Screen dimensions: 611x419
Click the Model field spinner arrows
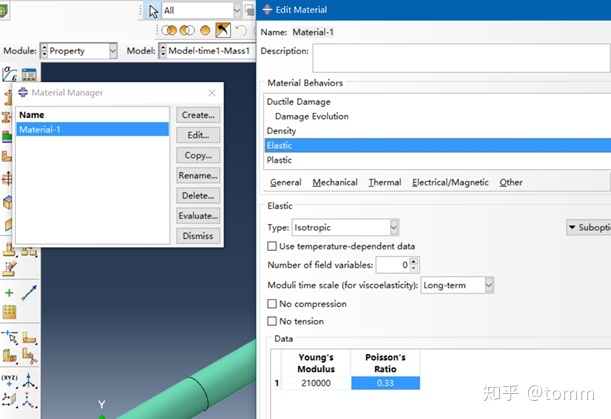(163, 51)
